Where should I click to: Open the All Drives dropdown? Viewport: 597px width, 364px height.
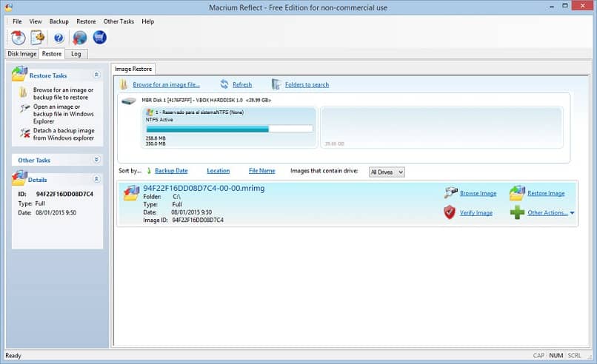point(387,172)
